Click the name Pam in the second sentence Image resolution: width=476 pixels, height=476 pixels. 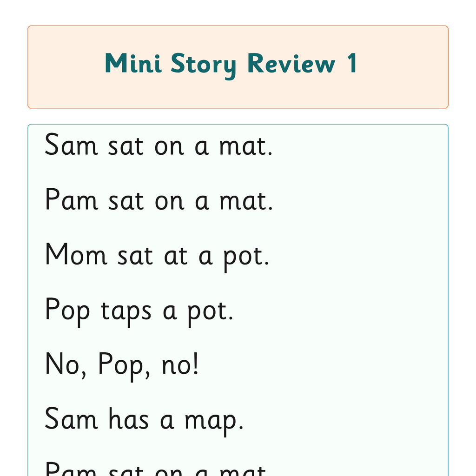point(72,200)
